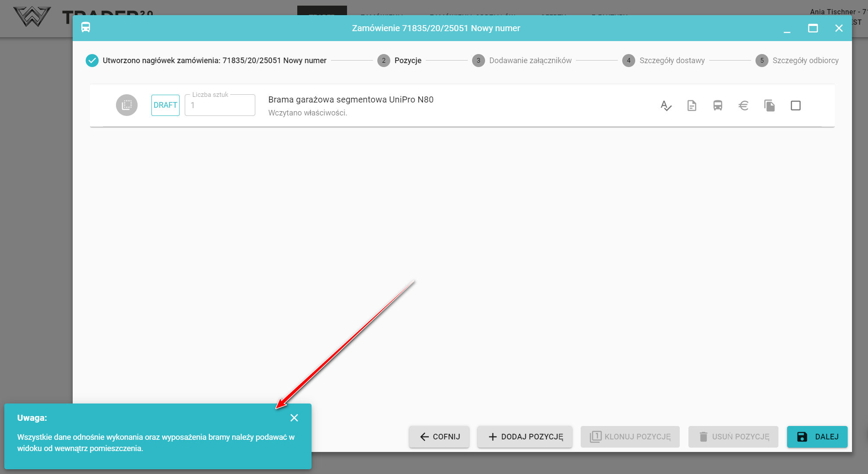Click the bus icon in dialog title bar
Image resolution: width=868 pixels, height=474 pixels.
pos(86,28)
